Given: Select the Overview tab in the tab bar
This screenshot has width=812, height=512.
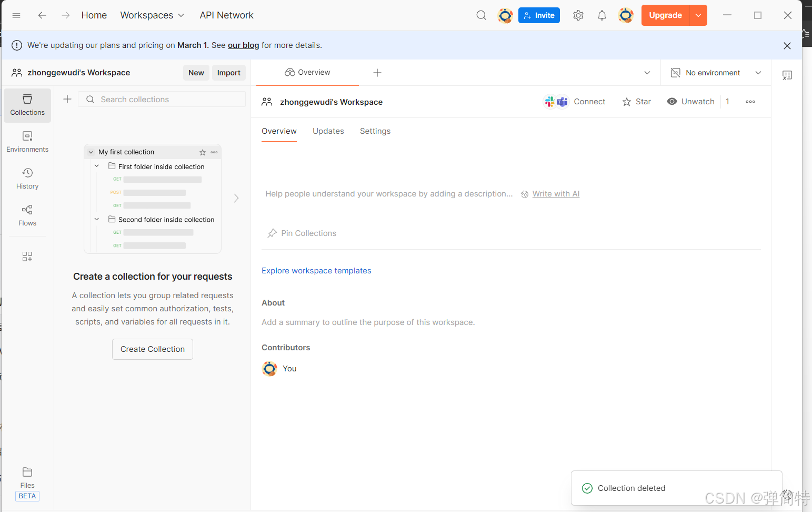Looking at the screenshot, I should coord(307,73).
